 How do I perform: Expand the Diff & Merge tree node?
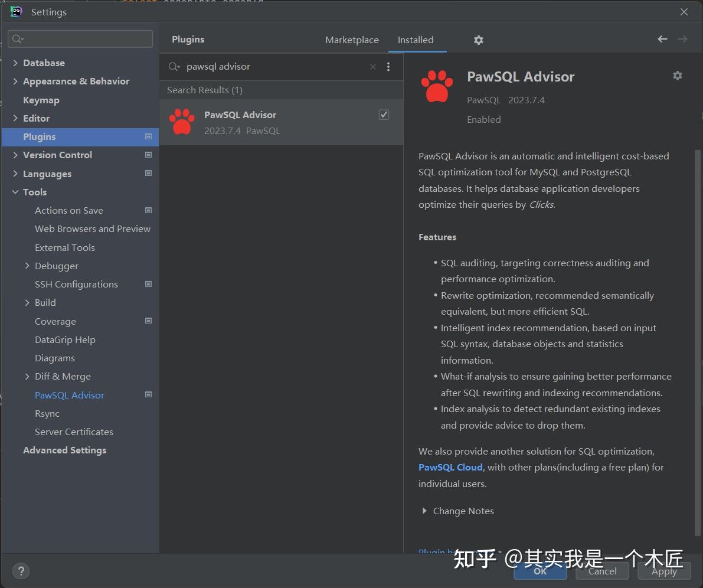click(x=27, y=376)
